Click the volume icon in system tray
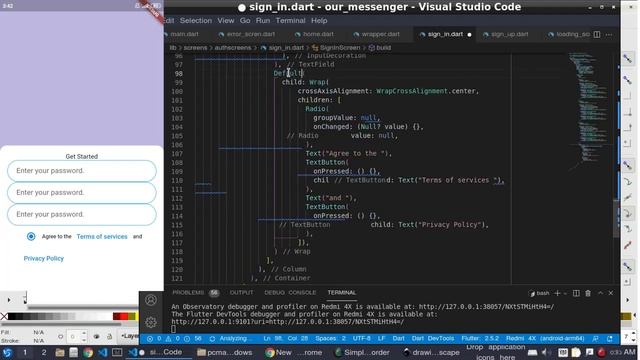This screenshot has height=360, width=640. pyautogui.click(x=545, y=352)
